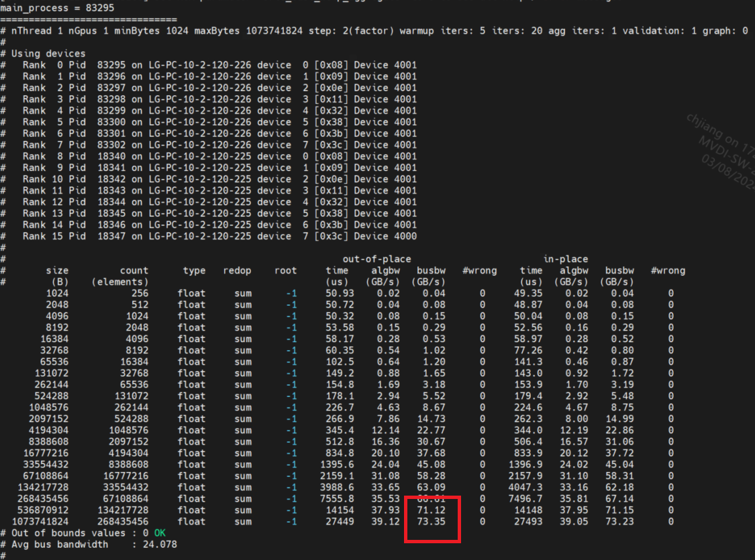Click the 'size' column header

[x=57, y=270]
